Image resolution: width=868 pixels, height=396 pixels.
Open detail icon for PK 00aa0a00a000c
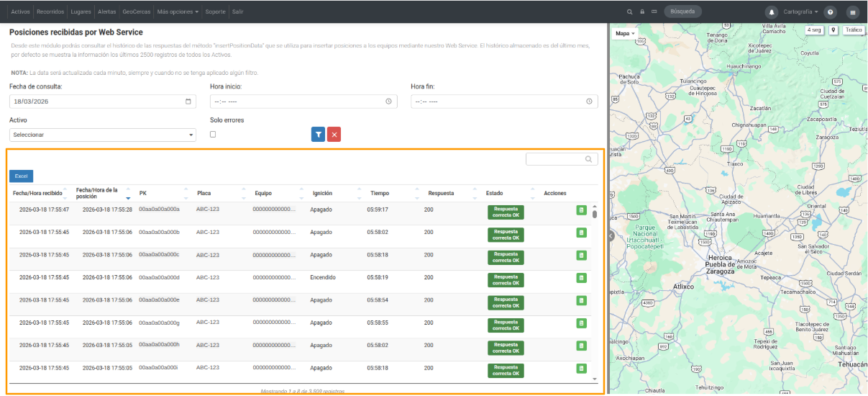[x=581, y=255]
